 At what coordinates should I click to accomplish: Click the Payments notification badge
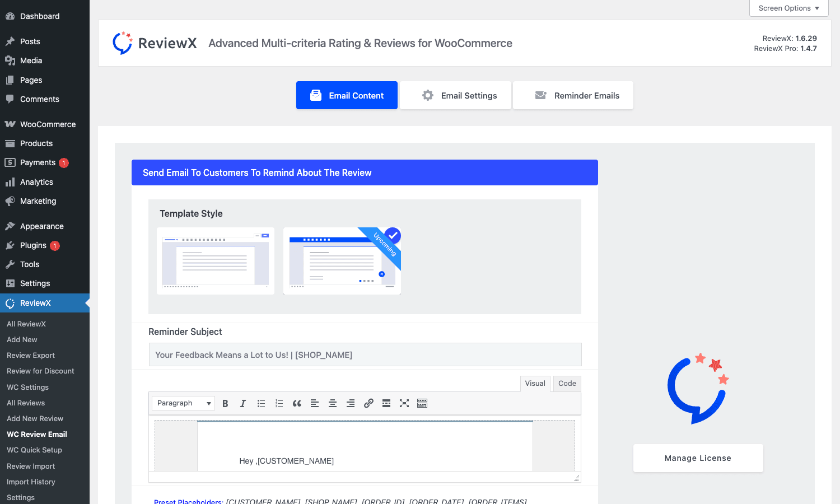64,163
